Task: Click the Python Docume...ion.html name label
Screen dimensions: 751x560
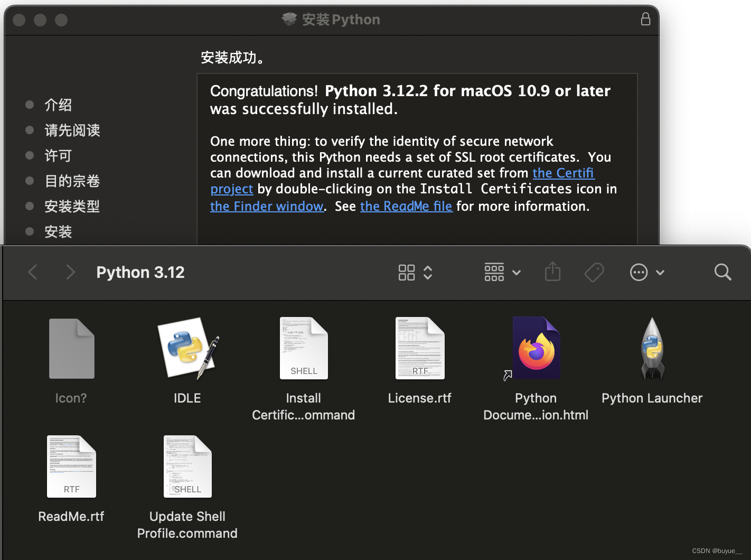Action: pyautogui.click(x=536, y=407)
